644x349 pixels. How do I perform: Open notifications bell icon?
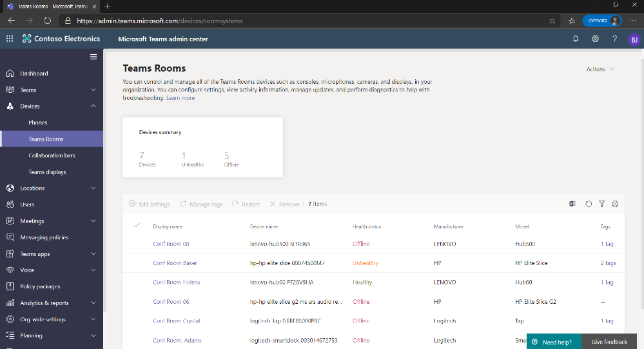tap(576, 39)
